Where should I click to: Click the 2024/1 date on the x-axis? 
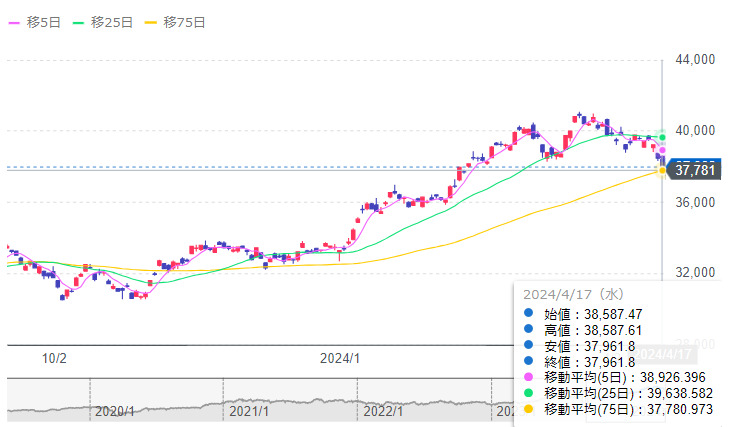340,358
